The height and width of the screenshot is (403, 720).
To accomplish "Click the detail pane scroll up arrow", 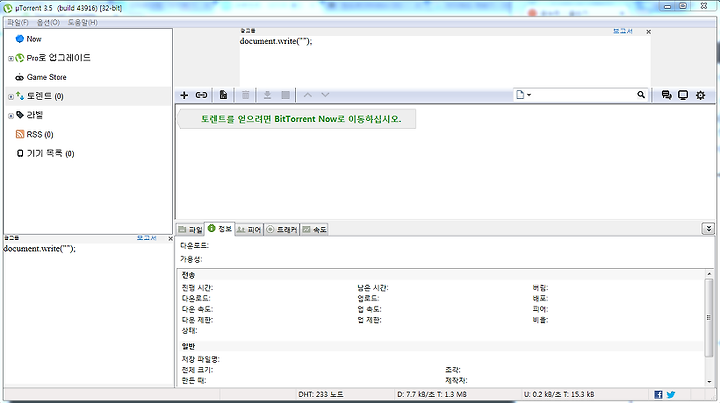I will [x=709, y=274].
